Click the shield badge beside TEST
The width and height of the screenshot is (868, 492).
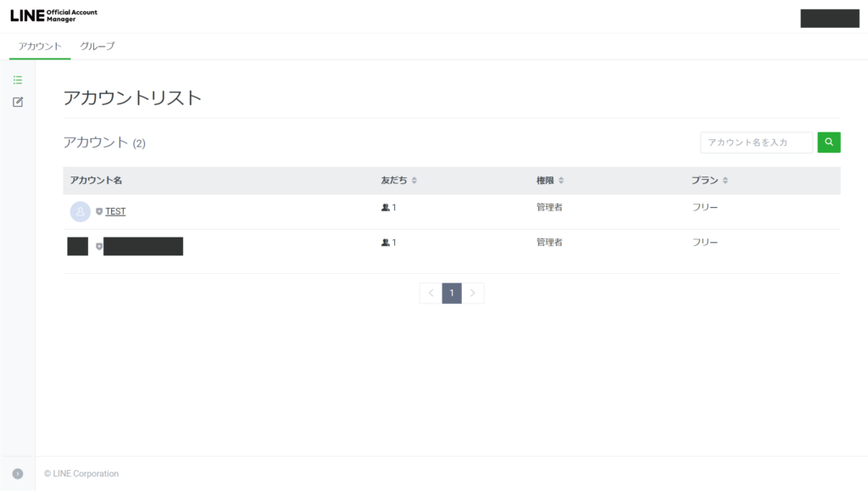point(99,211)
